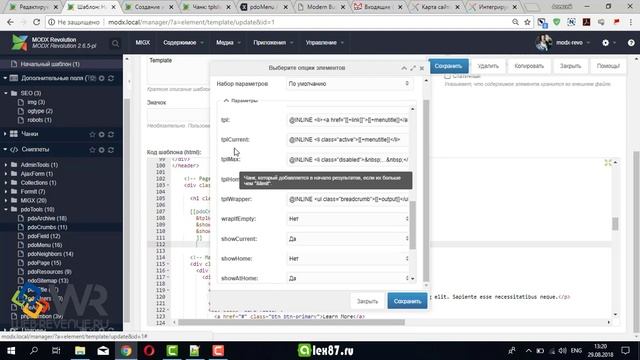The image size is (640, 360).
Task: Open the Медиа menu
Action: [228, 42]
